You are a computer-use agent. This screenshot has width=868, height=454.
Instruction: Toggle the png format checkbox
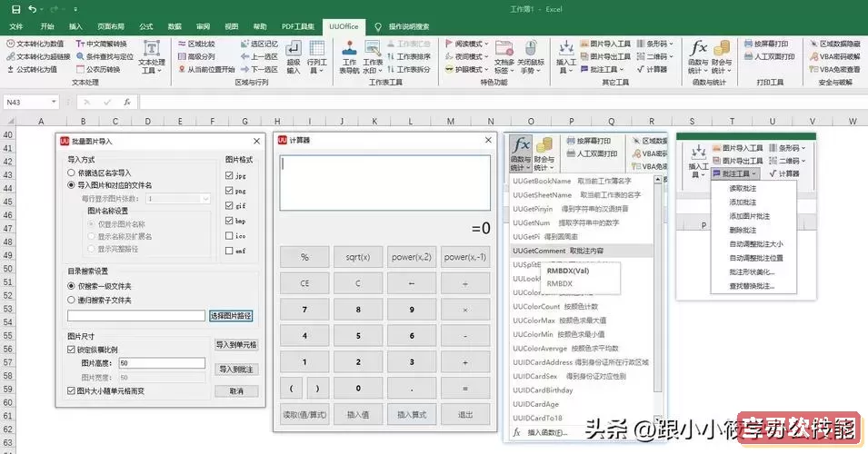229,191
